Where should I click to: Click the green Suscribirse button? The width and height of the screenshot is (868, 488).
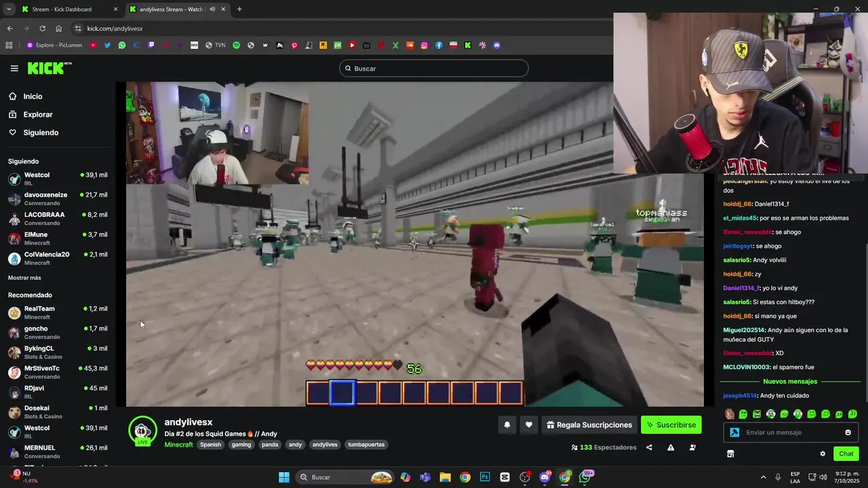pos(671,425)
